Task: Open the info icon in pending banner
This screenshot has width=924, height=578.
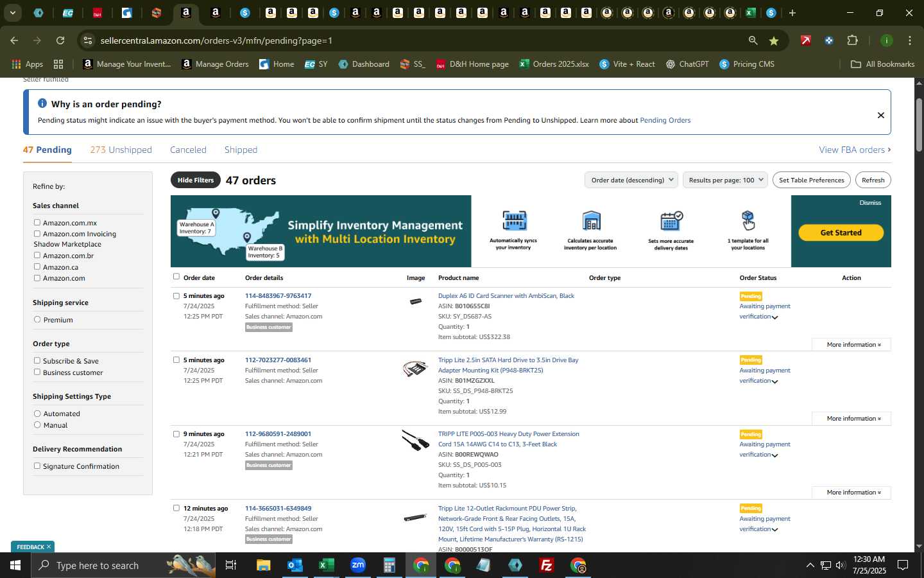Action: click(x=42, y=103)
